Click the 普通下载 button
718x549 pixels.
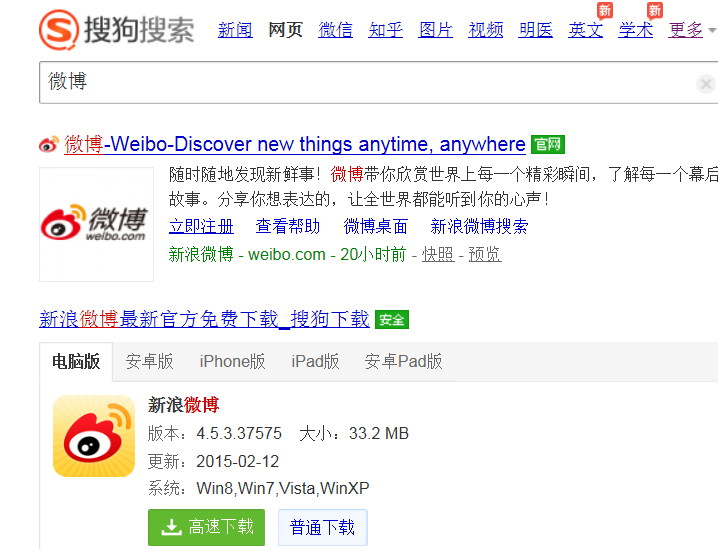tap(322, 527)
